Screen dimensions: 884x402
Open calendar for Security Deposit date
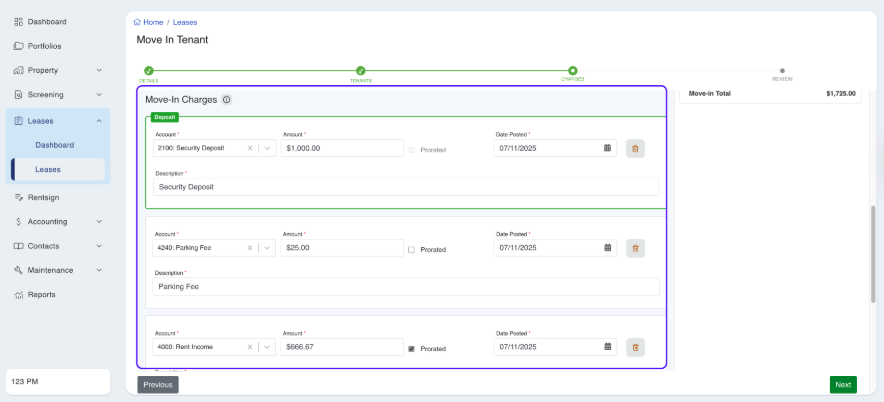pos(607,148)
